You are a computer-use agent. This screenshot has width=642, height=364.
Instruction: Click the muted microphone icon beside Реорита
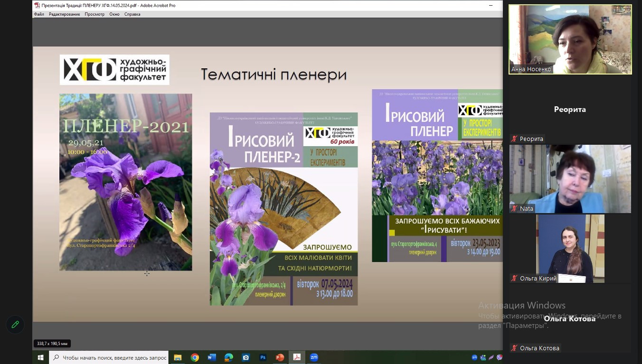coord(514,139)
